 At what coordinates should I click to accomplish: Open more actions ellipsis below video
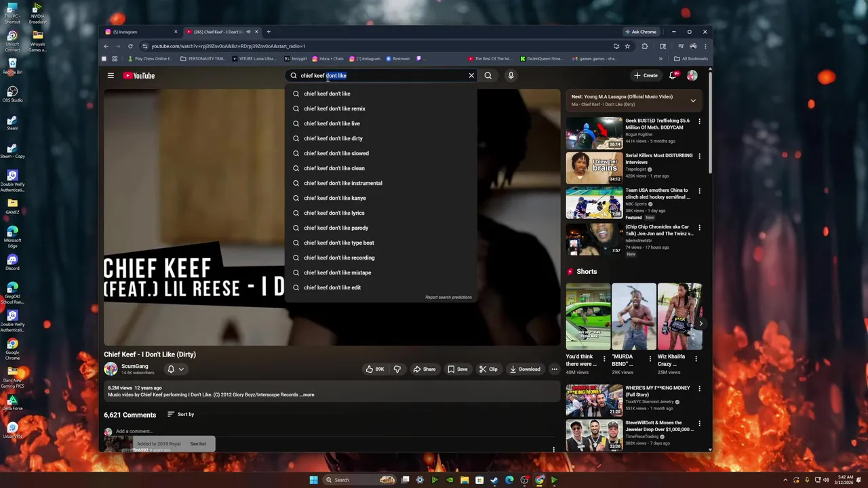click(554, 369)
